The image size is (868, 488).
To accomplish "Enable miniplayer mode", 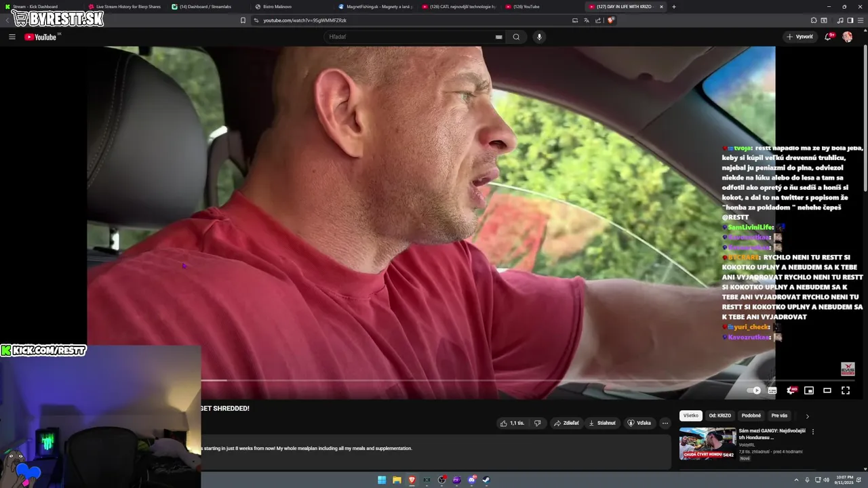I will pyautogui.click(x=809, y=390).
